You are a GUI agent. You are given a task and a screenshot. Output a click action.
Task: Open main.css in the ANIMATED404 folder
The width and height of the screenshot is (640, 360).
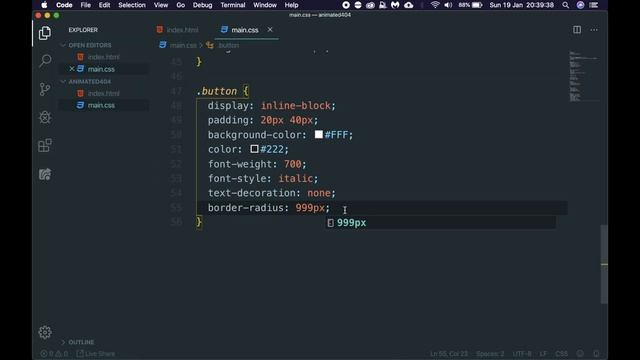(101, 105)
